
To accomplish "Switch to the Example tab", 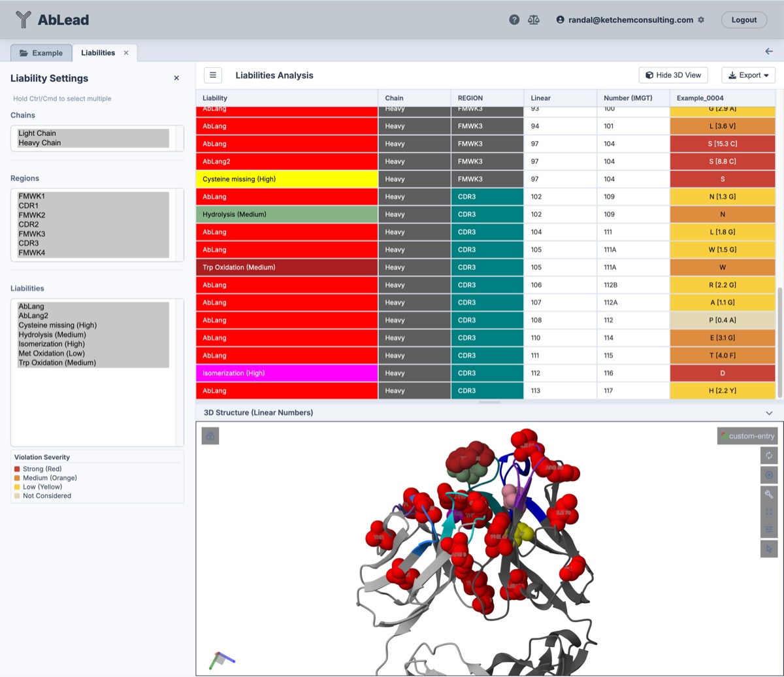I will pos(41,53).
